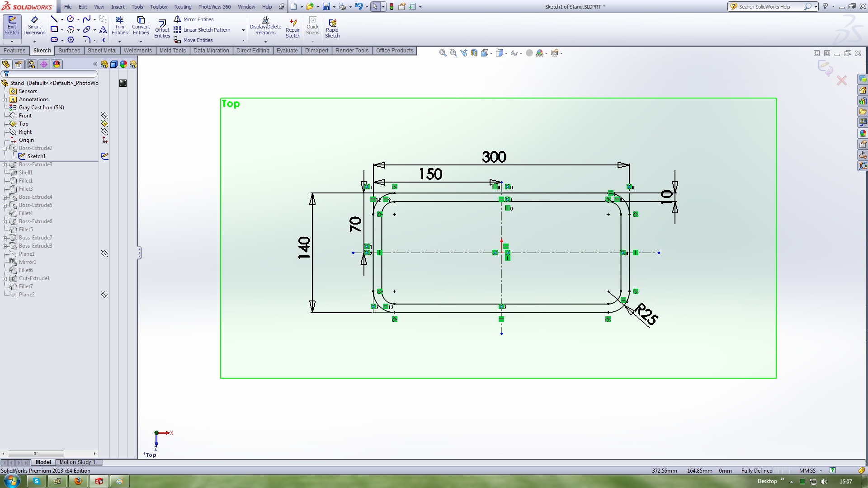
Task: Toggle visibility of Plane2
Action: (104, 295)
